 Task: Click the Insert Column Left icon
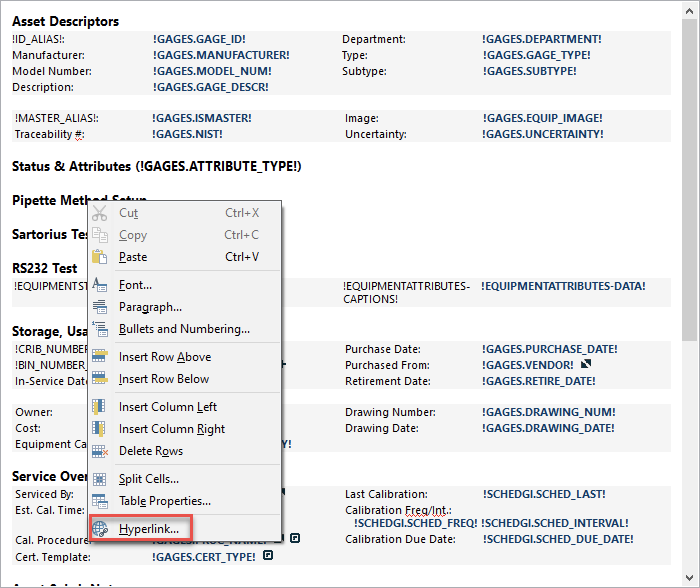pyautogui.click(x=100, y=407)
